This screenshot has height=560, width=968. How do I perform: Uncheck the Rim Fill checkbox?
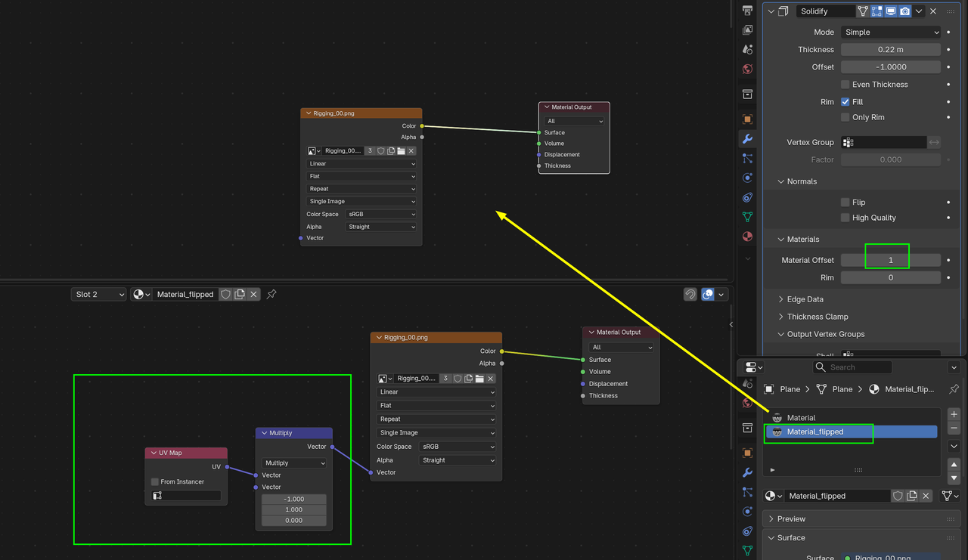pos(845,102)
